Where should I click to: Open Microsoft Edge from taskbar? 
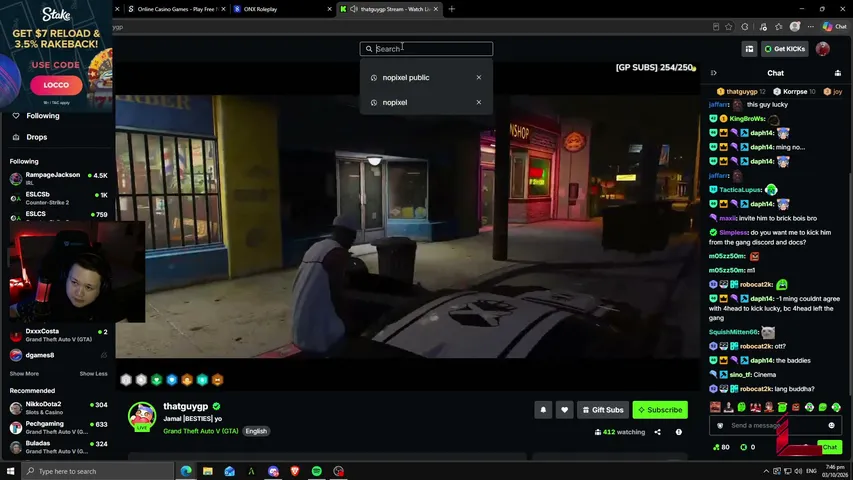click(x=186, y=471)
